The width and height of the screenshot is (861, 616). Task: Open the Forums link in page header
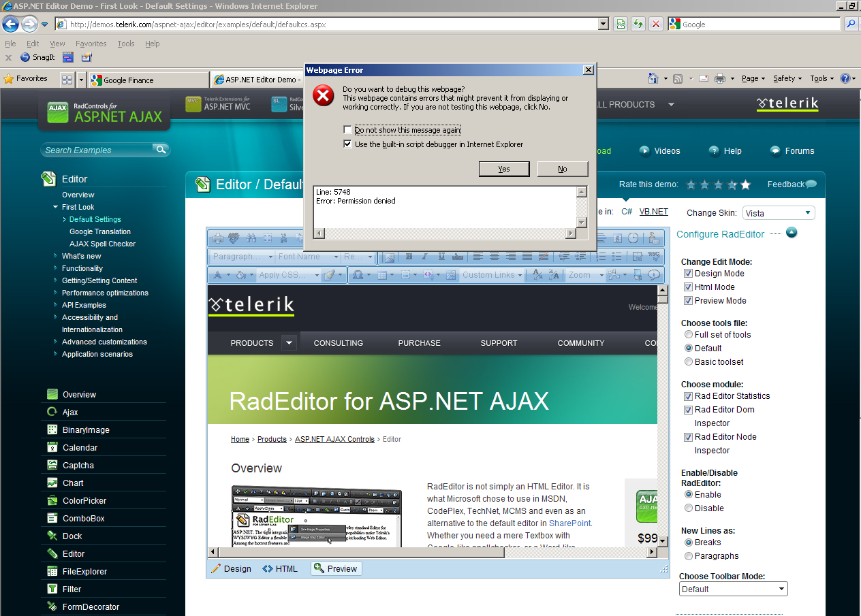point(800,151)
